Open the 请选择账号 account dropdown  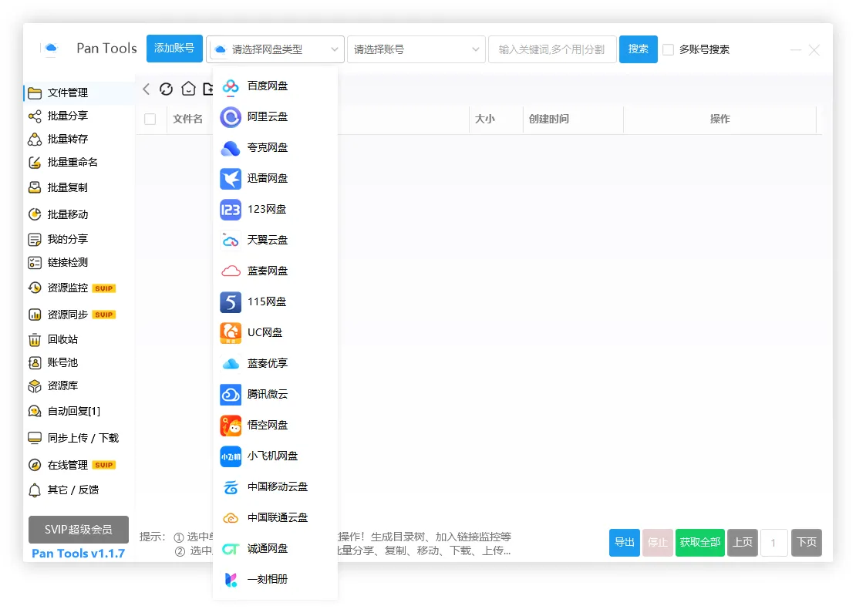pyautogui.click(x=416, y=49)
